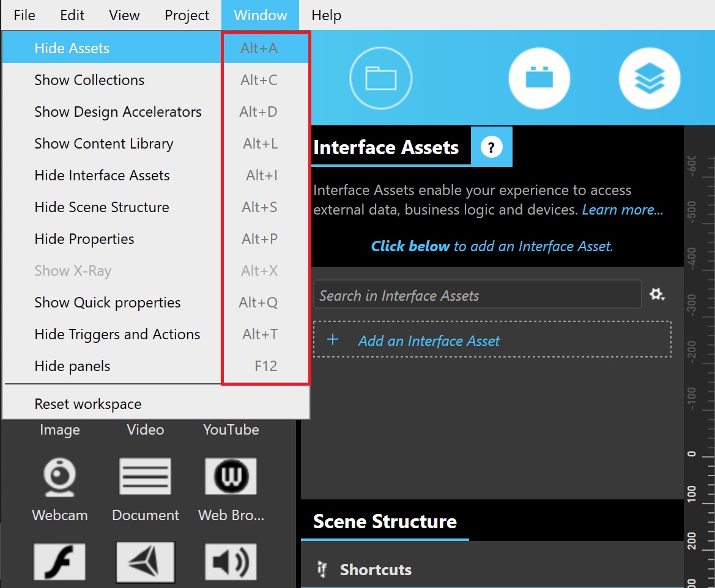Select the Scene Structure panel header
This screenshot has width=715, height=588.
coord(385,521)
